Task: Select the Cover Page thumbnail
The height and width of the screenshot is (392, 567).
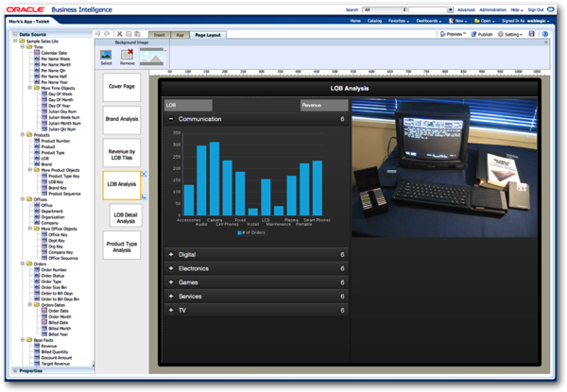Action: (x=122, y=87)
